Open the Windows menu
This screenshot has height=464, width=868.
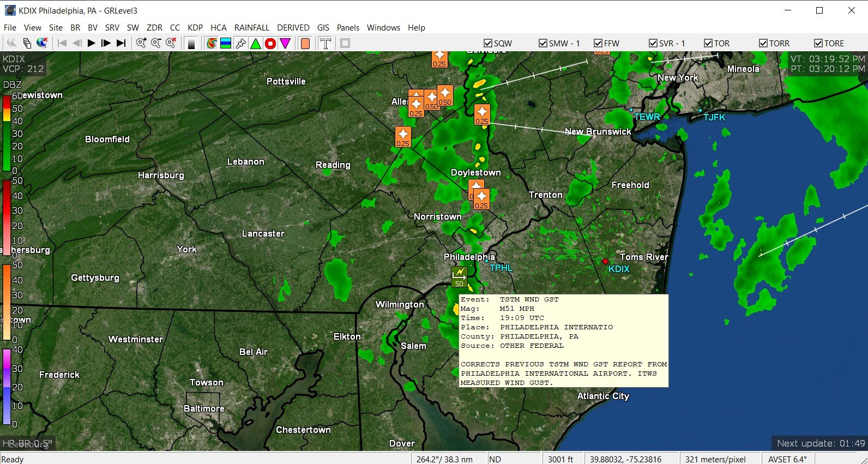(383, 27)
